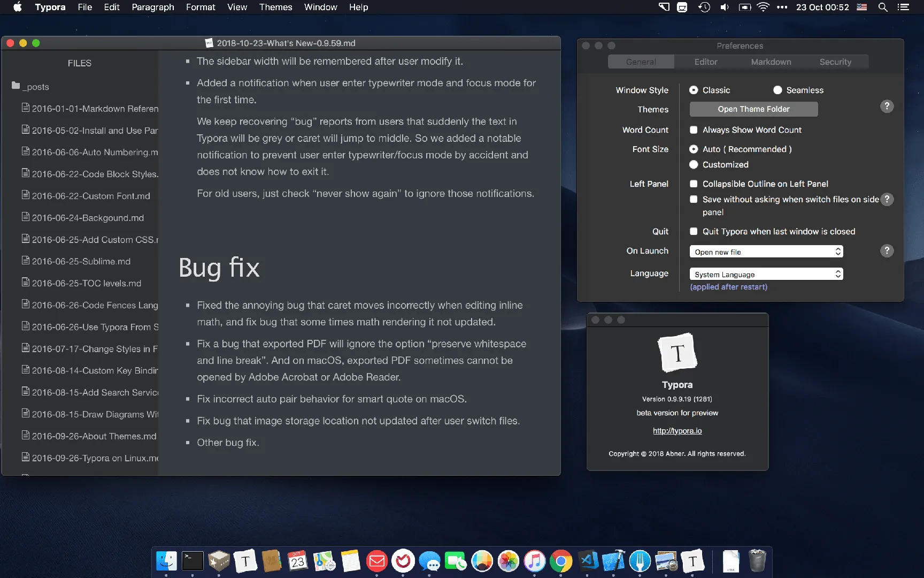Screen dimensions: 924x578
Task: Click the _posts folder icon in sidebar
Action: [x=16, y=86]
